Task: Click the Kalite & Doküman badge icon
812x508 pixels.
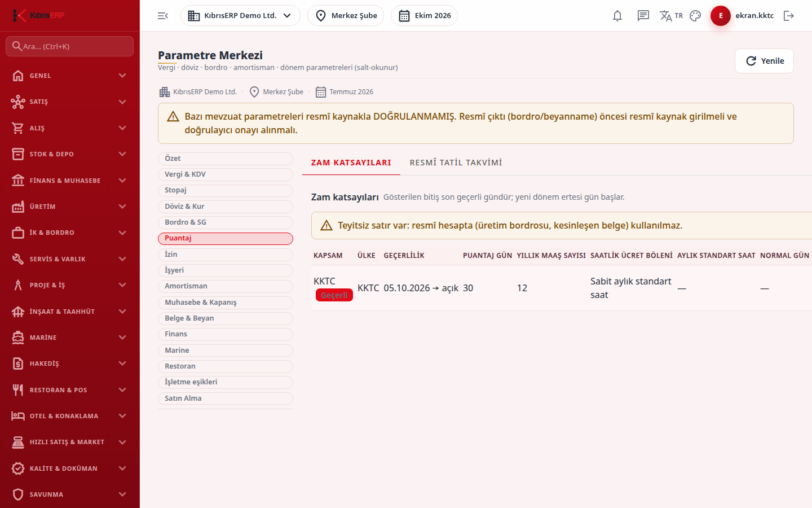Action: tap(18, 468)
